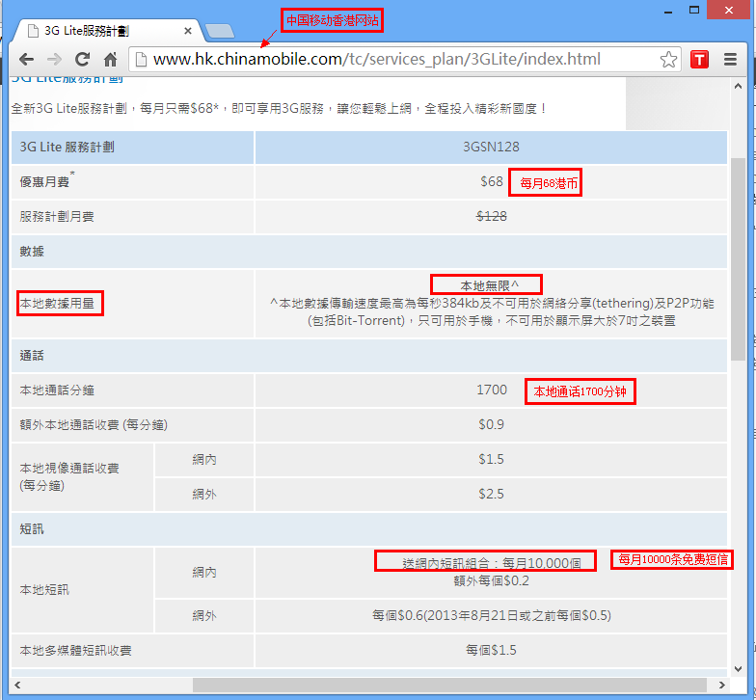Open a new tab with the blank tab button
Viewport: 756px width, 700px height.
coord(220,31)
